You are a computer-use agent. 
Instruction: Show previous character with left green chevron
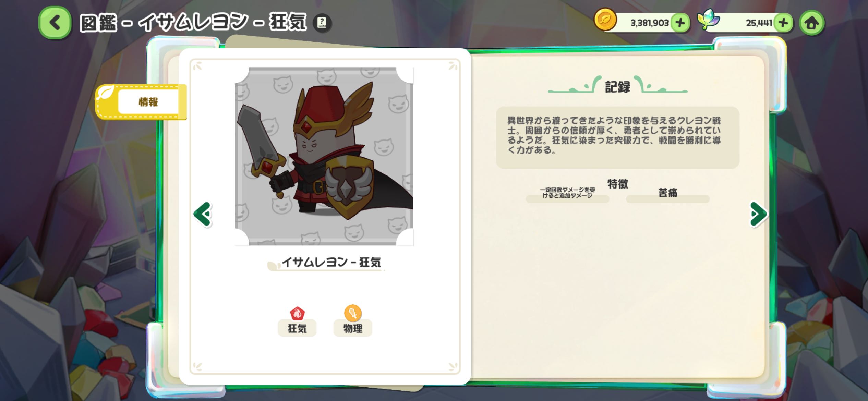coord(203,214)
